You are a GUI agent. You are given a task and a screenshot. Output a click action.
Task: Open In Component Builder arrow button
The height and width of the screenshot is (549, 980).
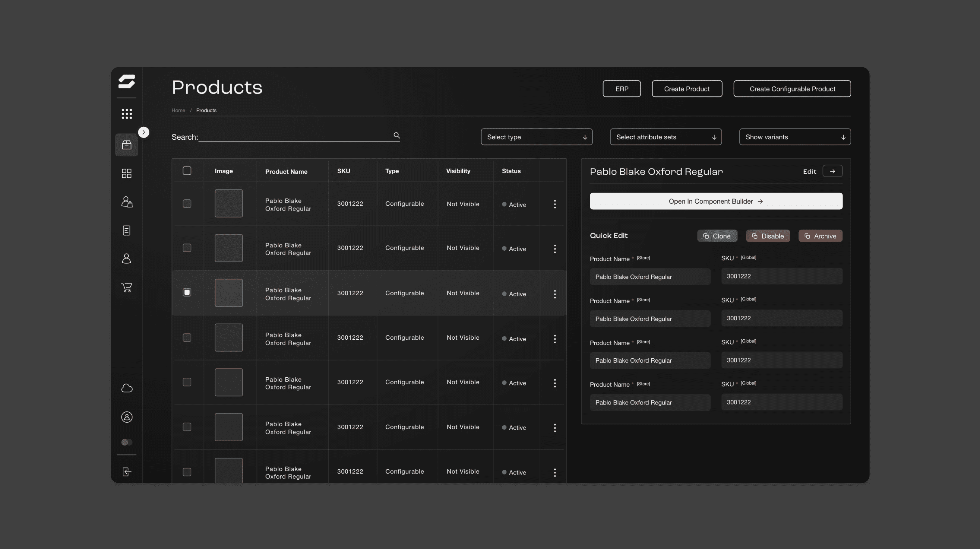click(716, 201)
